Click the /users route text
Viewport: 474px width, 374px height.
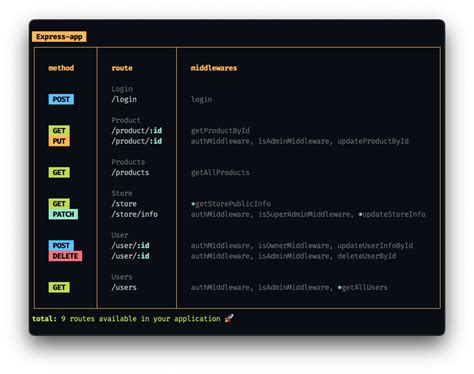(x=124, y=287)
